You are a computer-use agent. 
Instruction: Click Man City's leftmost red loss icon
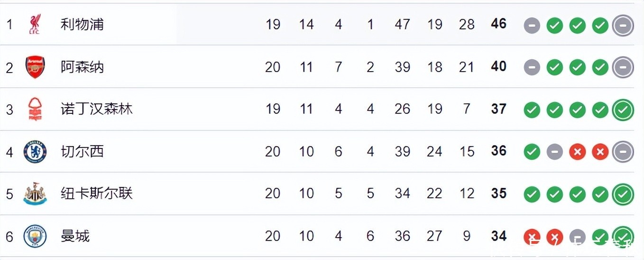coord(532,237)
